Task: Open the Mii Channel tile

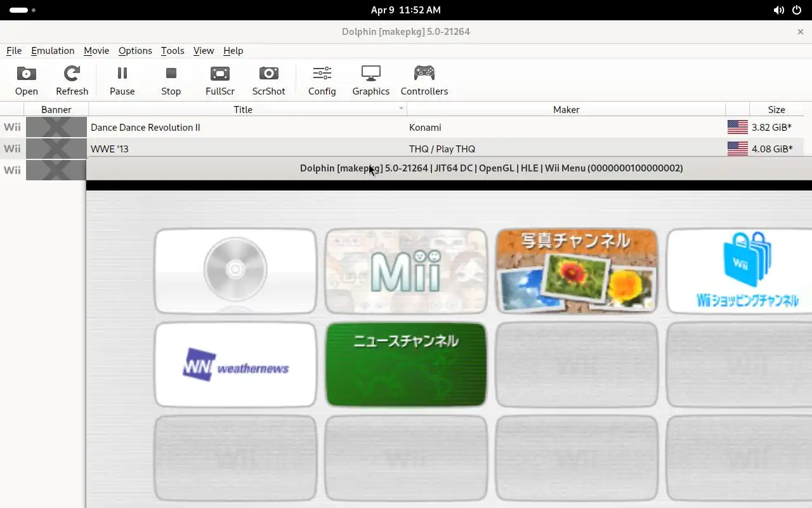Action: pyautogui.click(x=406, y=271)
